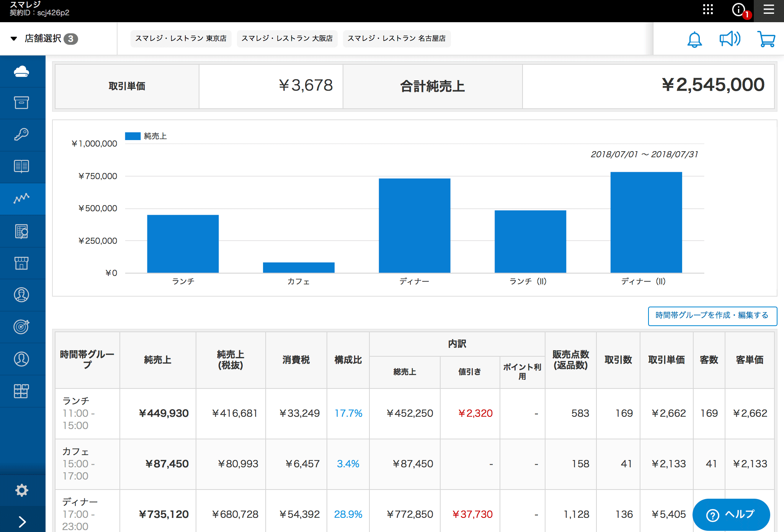Select the line-chart analytics sidebar icon

coord(21,198)
